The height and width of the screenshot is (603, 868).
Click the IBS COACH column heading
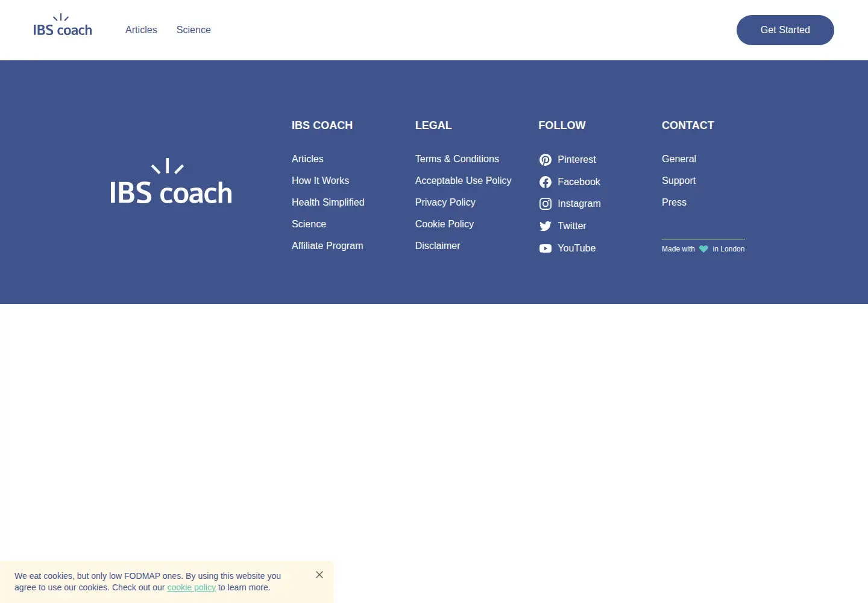pyautogui.click(x=322, y=125)
